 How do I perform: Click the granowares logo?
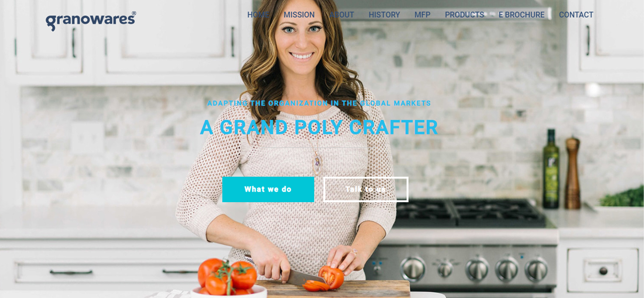tap(91, 21)
